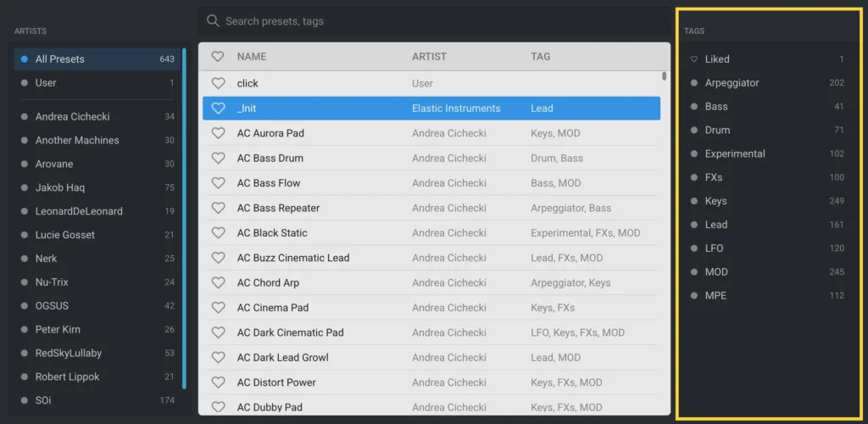Click the preset list vertical scrollbar
The height and width of the screenshot is (424, 868).
(x=665, y=75)
